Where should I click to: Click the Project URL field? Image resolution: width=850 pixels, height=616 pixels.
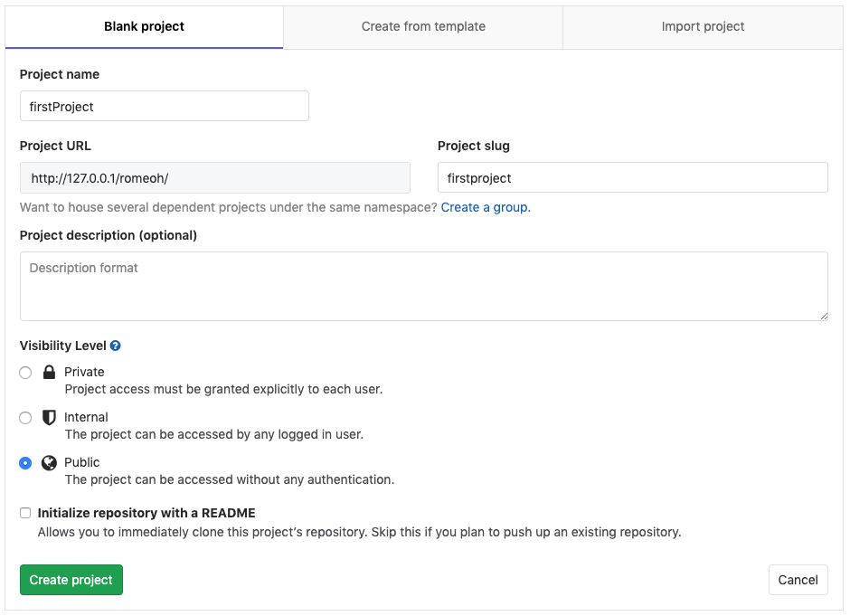coord(215,177)
